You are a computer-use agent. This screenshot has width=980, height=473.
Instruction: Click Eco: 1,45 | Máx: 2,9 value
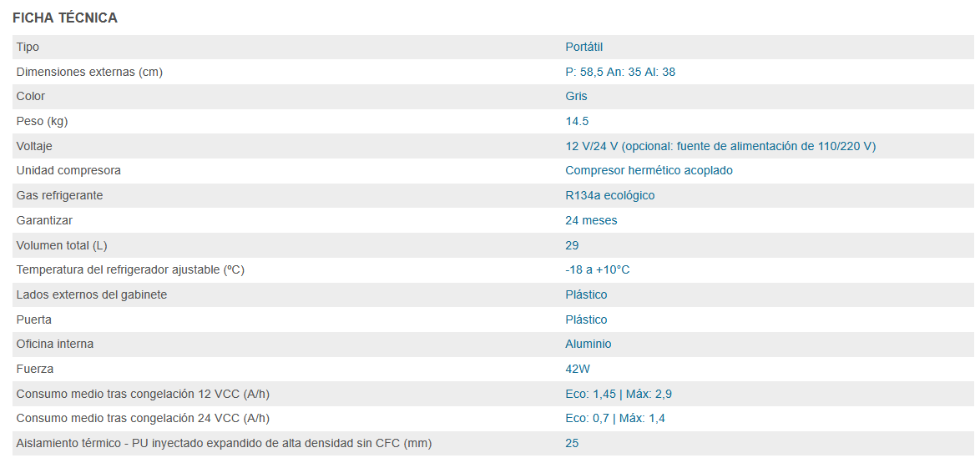click(618, 394)
